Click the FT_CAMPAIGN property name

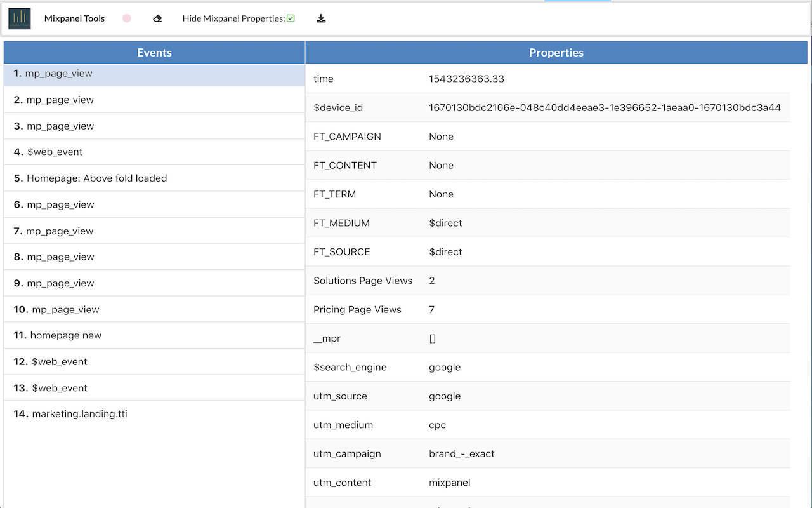tap(347, 137)
